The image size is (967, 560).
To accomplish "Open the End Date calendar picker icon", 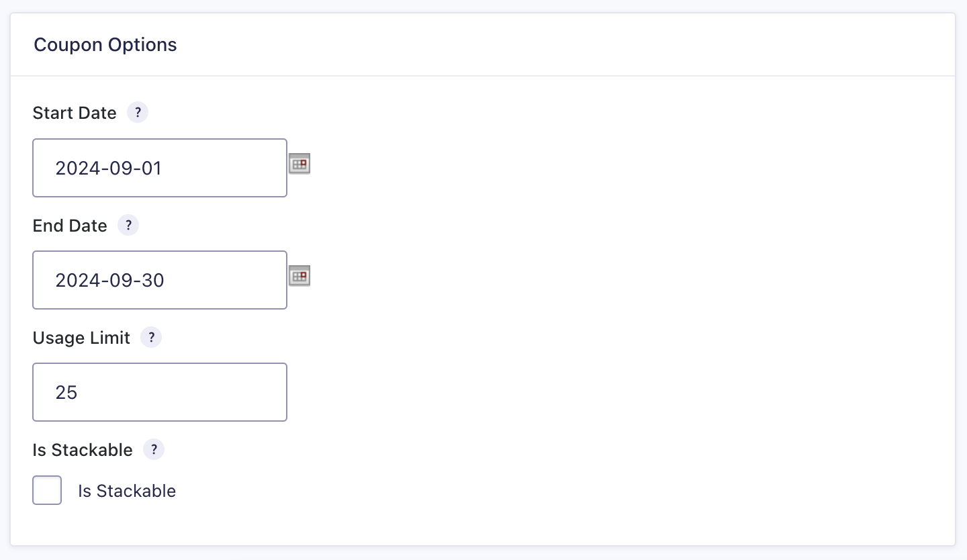I will click(x=299, y=275).
